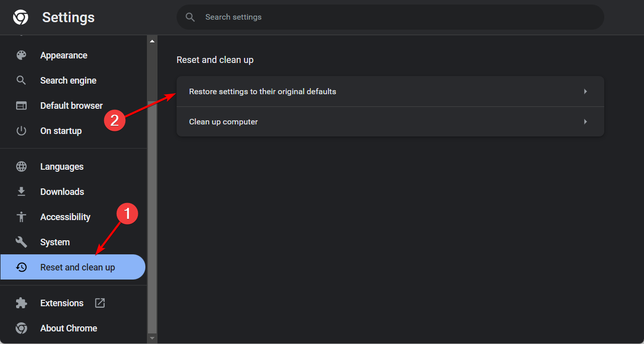Open Clean up computer option
Viewport: 644px width, 344px height.
pyautogui.click(x=390, y=122)
